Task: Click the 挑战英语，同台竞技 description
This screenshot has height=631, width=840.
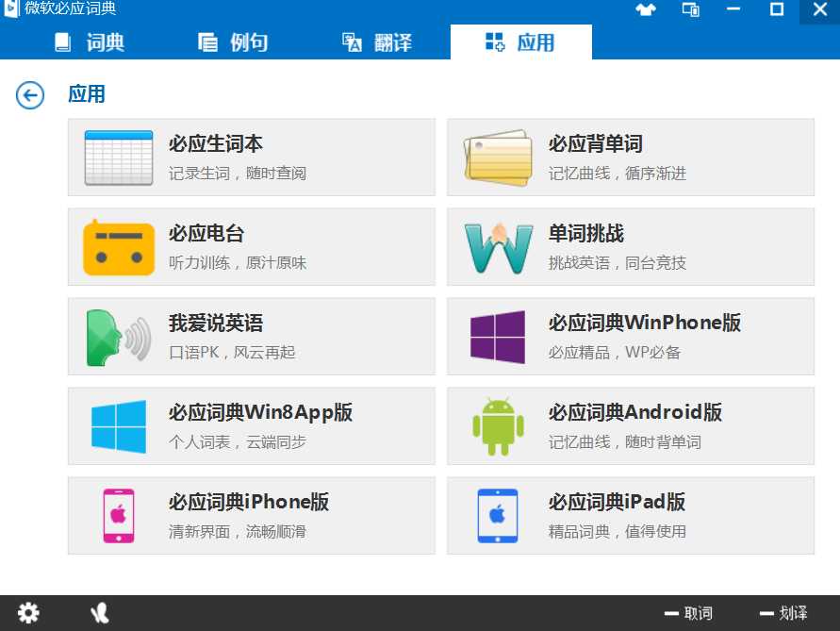Action: coord(618,263)
